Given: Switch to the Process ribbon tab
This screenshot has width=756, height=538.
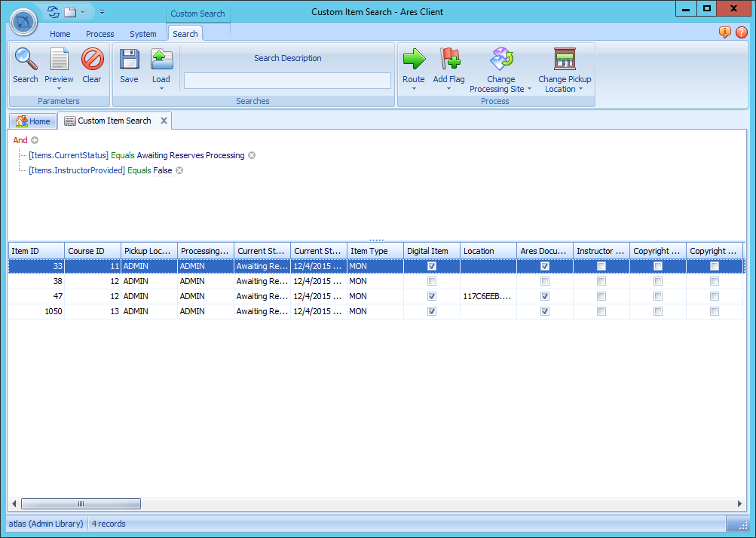Looking at the screenshot, I should tap(99, 33).
